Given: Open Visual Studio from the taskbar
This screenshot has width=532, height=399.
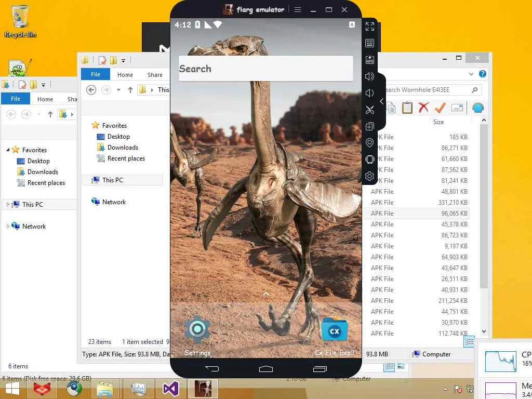Looking at the screenshot, I should click(170, 389).
